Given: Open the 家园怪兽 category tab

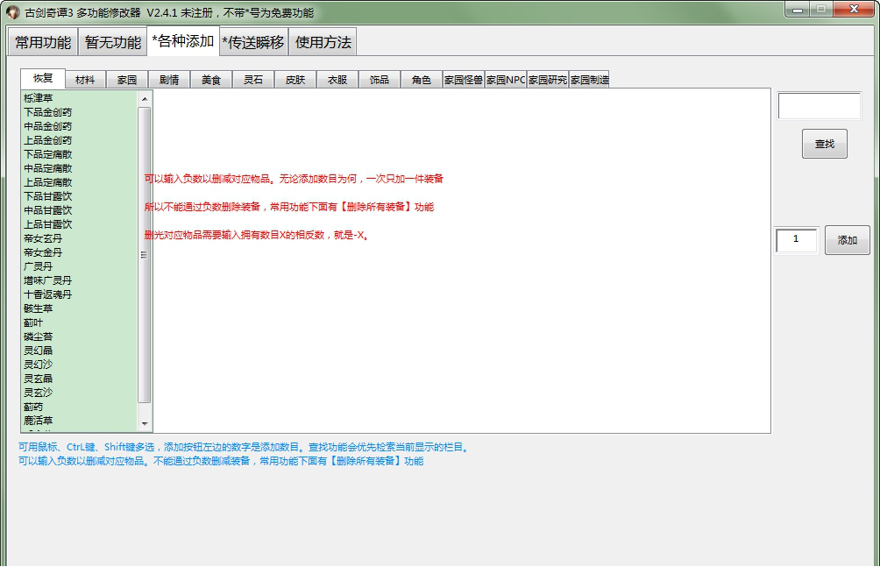Looking at the screenshot, I should click(464, 80).
